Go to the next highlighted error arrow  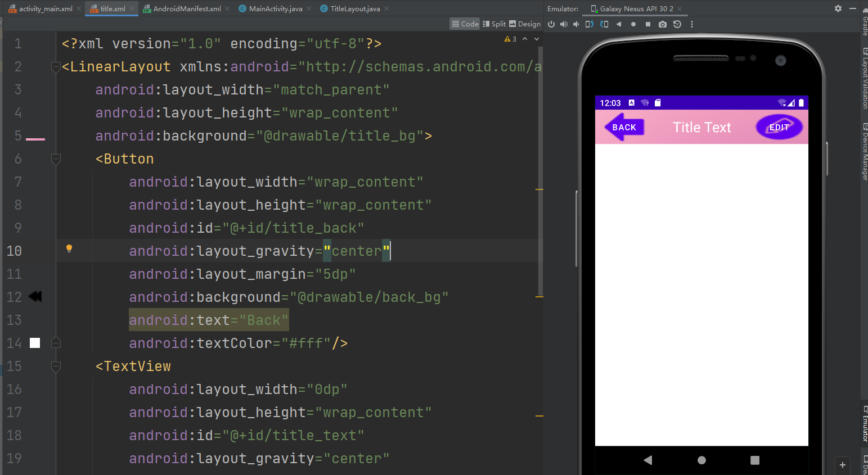click(x=537, y=39)
